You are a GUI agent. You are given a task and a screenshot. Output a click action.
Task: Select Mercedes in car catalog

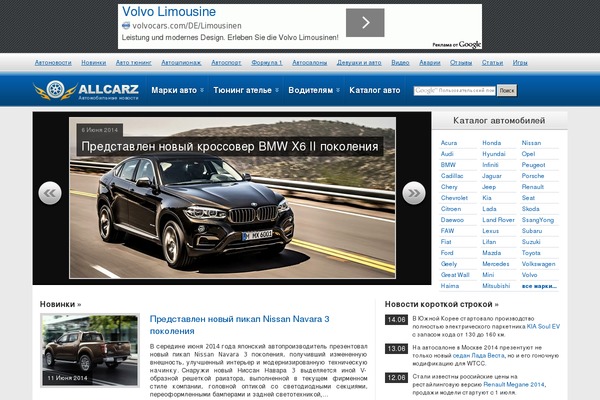pyautogui.click(x=496, y=264)
